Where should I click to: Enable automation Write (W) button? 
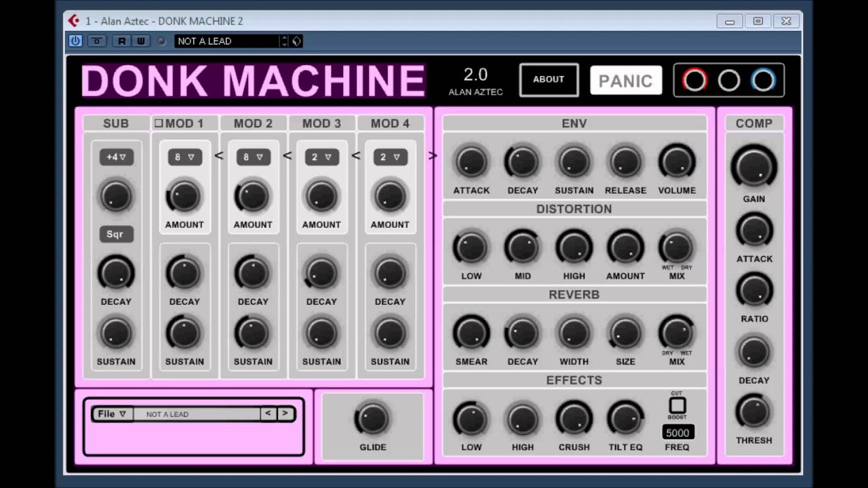140,41
